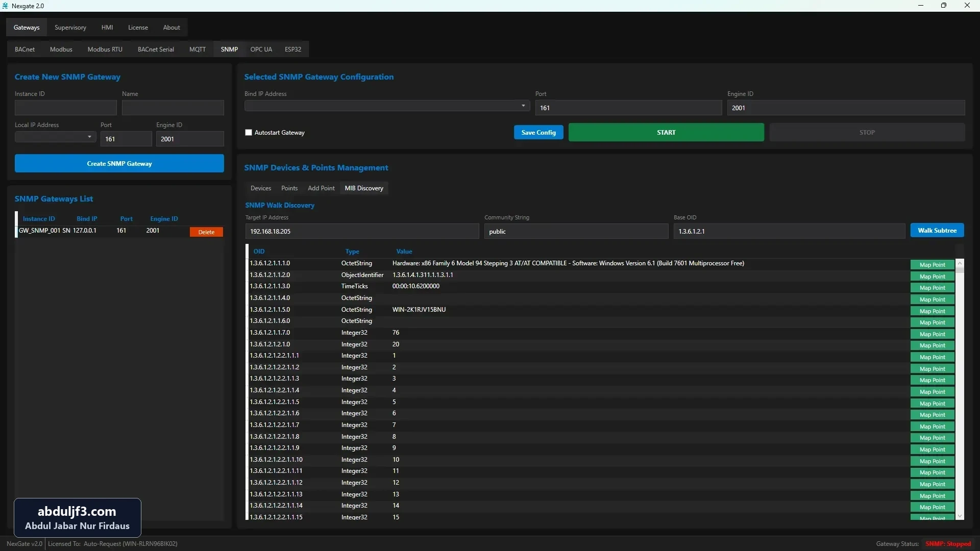Switch to the BACnet Serial tab
This screenshot has height=551, width=980.
(x=156, y=49)
